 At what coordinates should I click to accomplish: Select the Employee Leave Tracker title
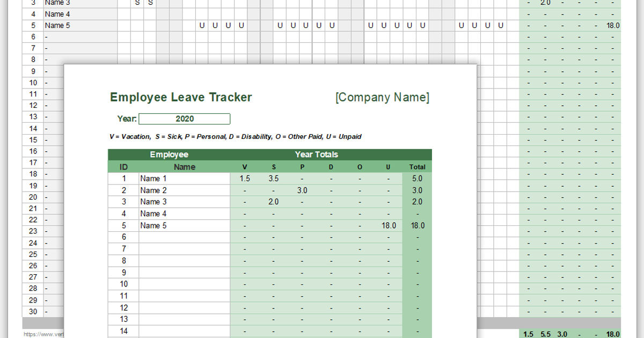tap(181, 97)
